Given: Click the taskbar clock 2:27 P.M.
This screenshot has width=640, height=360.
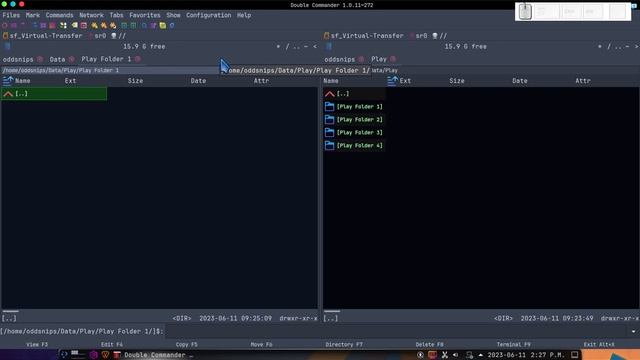Looking at the screenshot, I should point(526,355).
